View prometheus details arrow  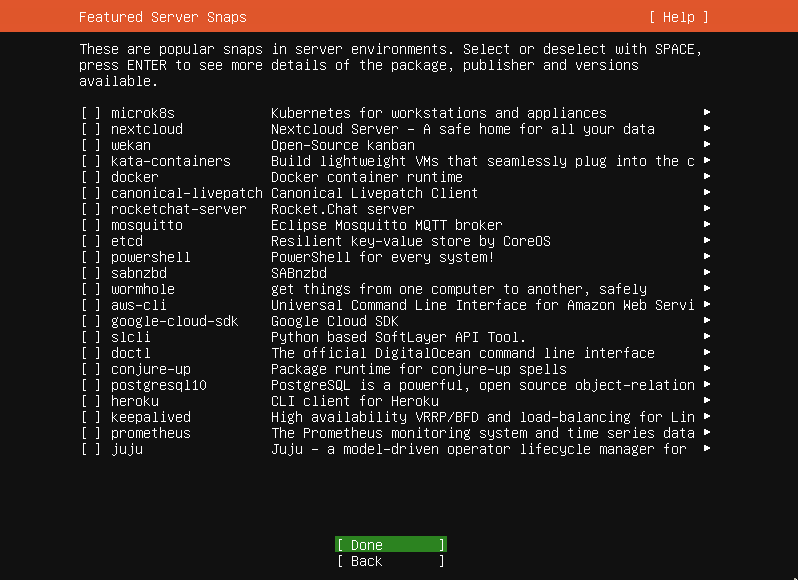[707, 432]
